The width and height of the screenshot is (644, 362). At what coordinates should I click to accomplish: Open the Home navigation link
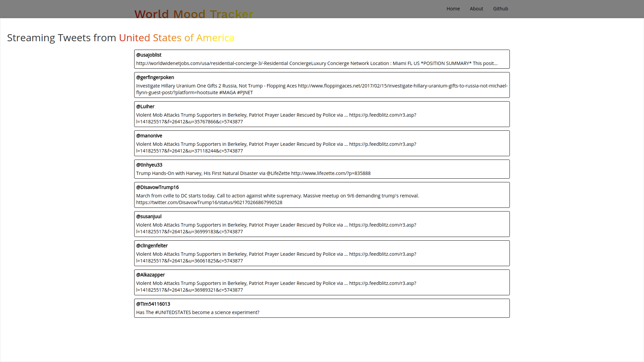coord(453,9)
